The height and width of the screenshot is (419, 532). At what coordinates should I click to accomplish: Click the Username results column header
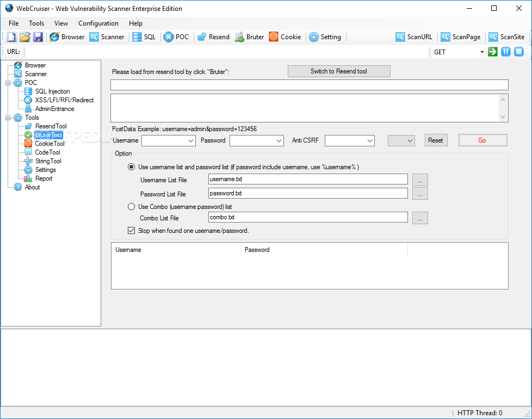176,250
